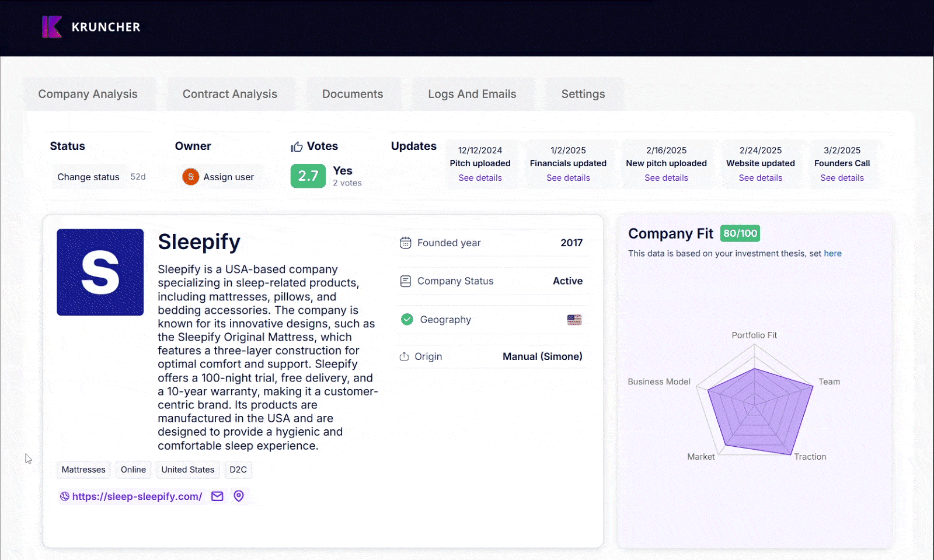
Task: Click the KRUNCHER brand name text
Action: click(106, 27)
